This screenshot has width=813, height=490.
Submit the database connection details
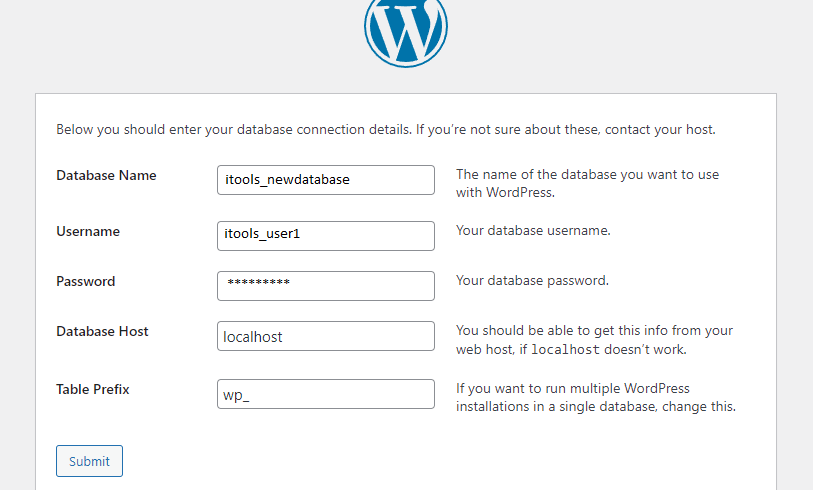pos(89,461)
